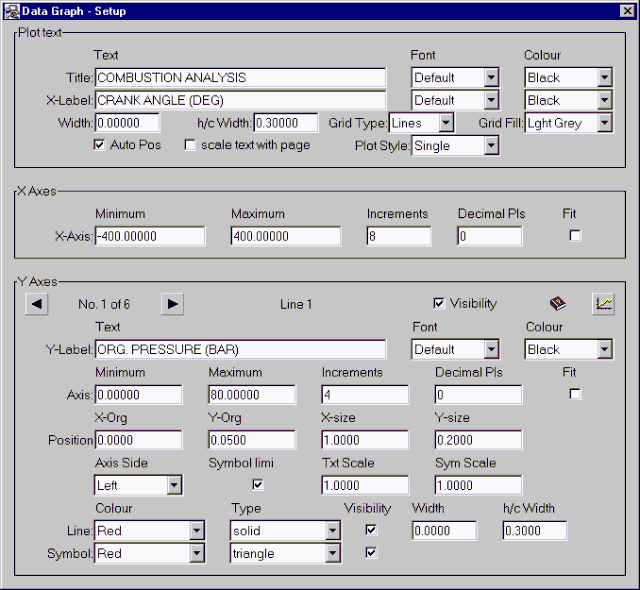640x590 pixels.
Task: Toggle the Auto Pos checkbox
Action: pyautogui.click(x=99, y=145)
